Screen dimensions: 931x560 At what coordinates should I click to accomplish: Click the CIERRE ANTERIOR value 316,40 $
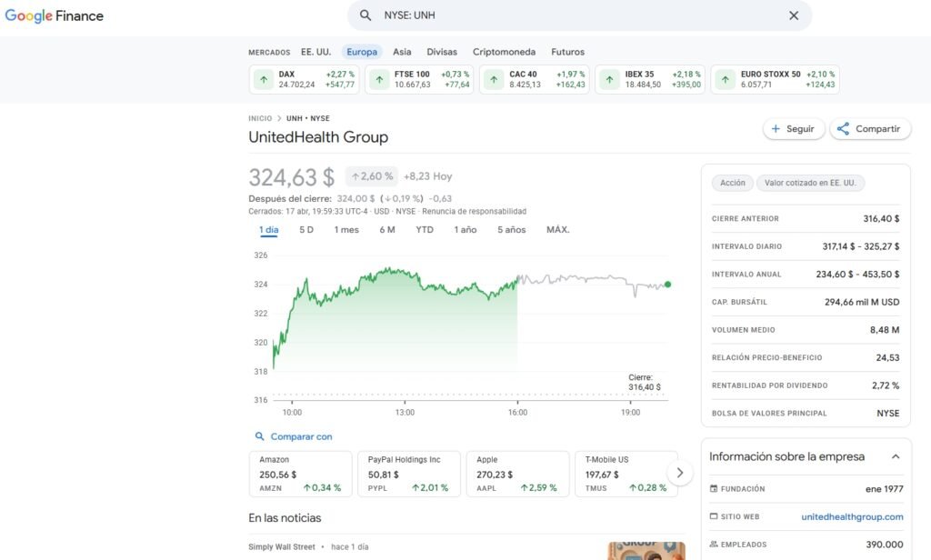[x=881, y=218]
